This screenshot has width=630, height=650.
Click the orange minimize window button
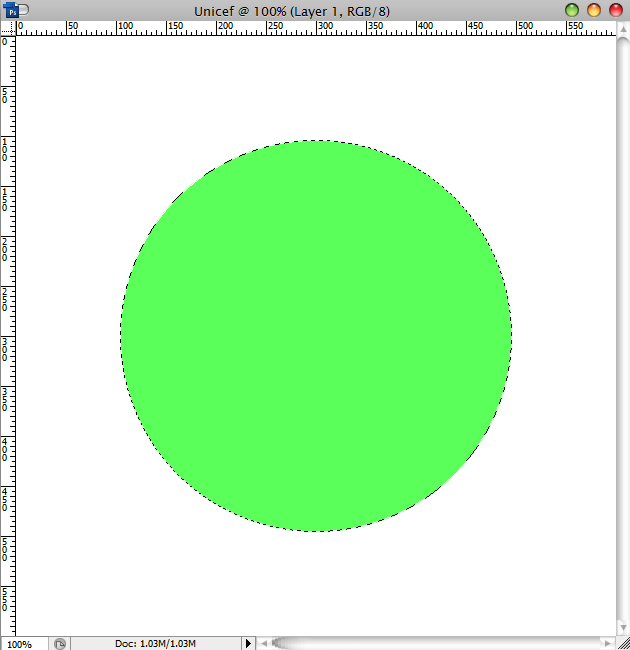594,10
